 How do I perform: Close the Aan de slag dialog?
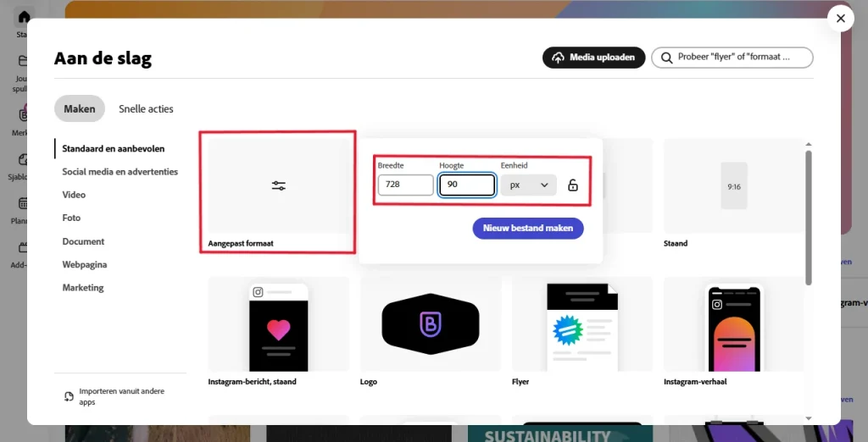tap(841, 19)
